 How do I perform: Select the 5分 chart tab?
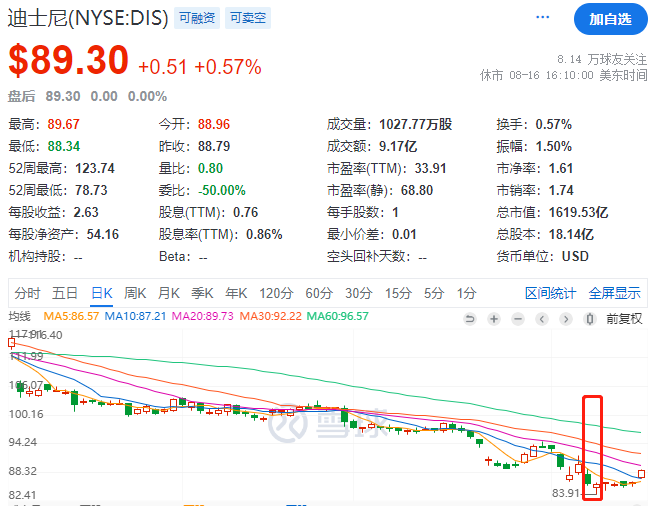point(434,293)
